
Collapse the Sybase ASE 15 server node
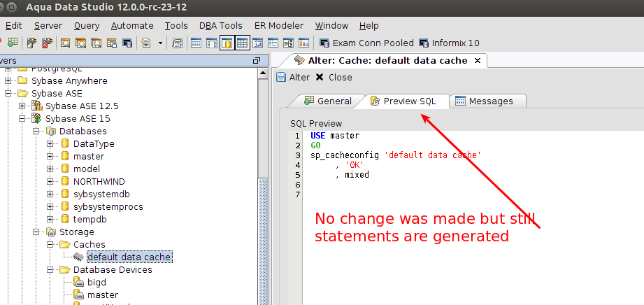tap(22, 119)
